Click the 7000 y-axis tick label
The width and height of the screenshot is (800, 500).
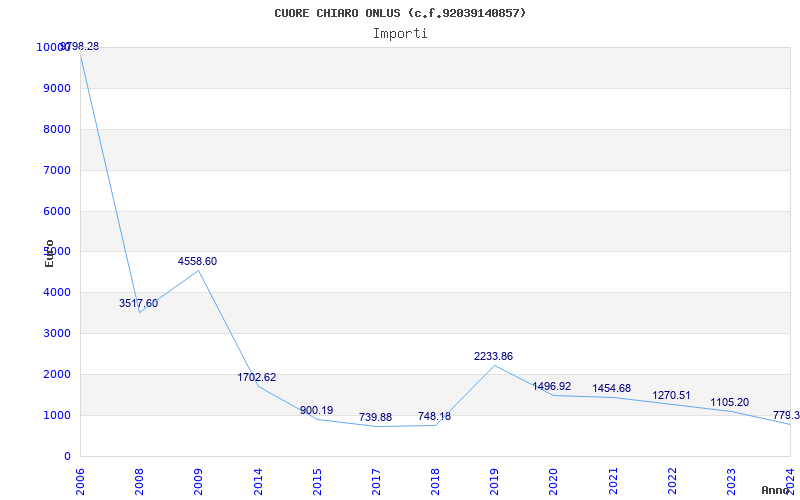pos(57,170)
